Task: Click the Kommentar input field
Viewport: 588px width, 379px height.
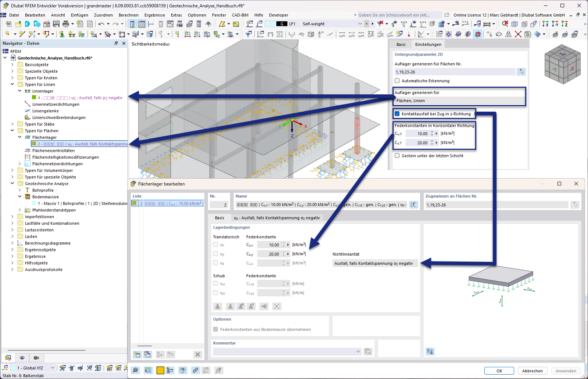Action: (287, 351)
